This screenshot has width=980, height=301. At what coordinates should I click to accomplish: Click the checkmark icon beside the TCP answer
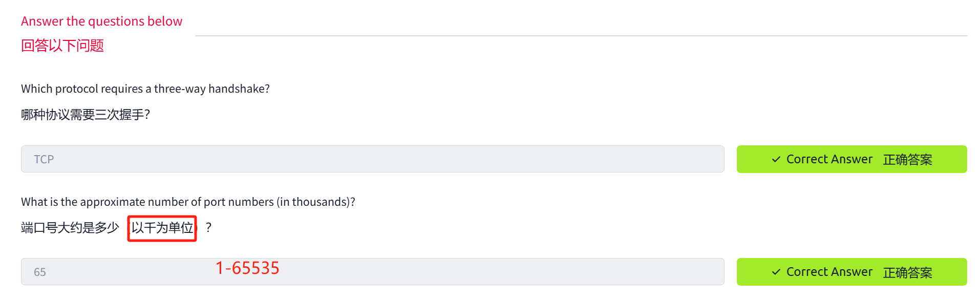(x=776, y=159)
